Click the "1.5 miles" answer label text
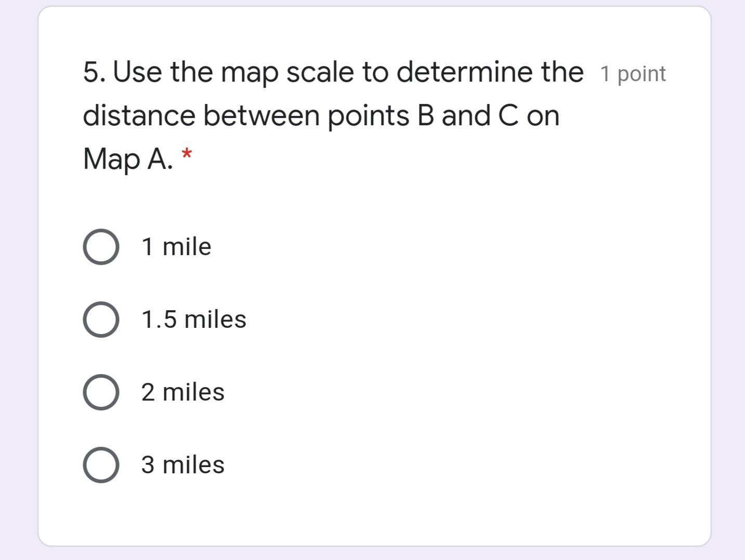This screenshot has height=560, width=745. coord(193,319)
